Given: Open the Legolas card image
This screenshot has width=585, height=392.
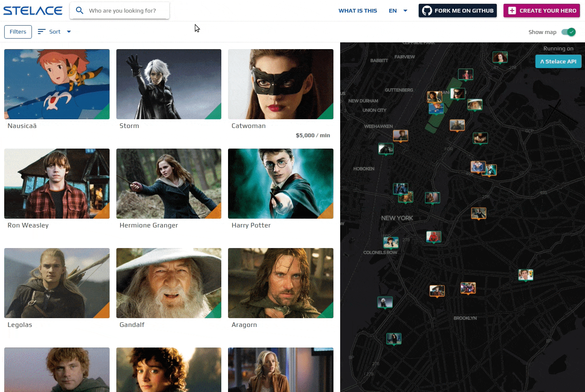Looking at the screenshot, I should (x=57, y=283).
